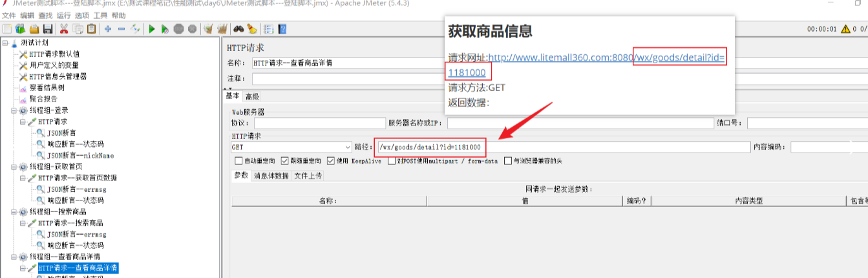Open function helper dialog list icon
868x278 pixels.
(268, 28)
